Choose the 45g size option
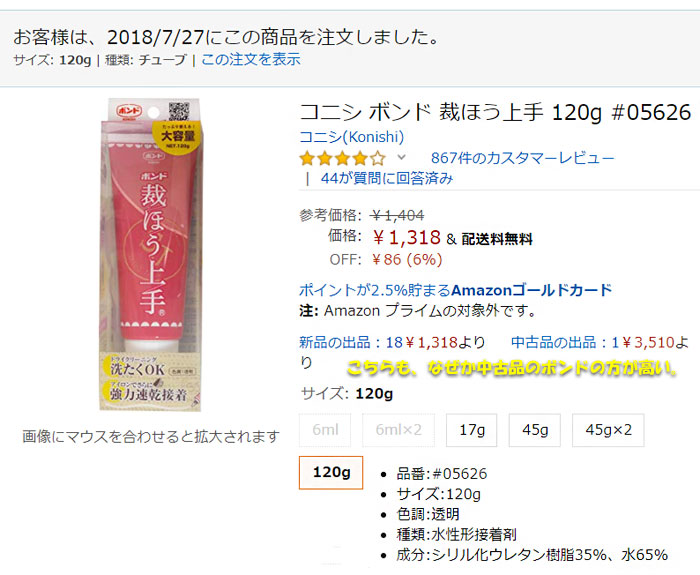700x575 pixels. [x=534, y=430]
